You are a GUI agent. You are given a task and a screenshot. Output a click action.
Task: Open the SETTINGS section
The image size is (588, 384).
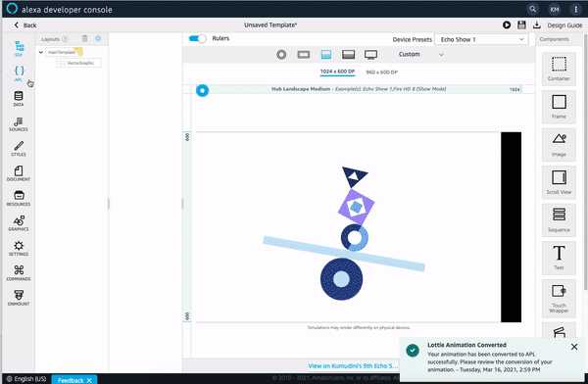pos(19,248)
